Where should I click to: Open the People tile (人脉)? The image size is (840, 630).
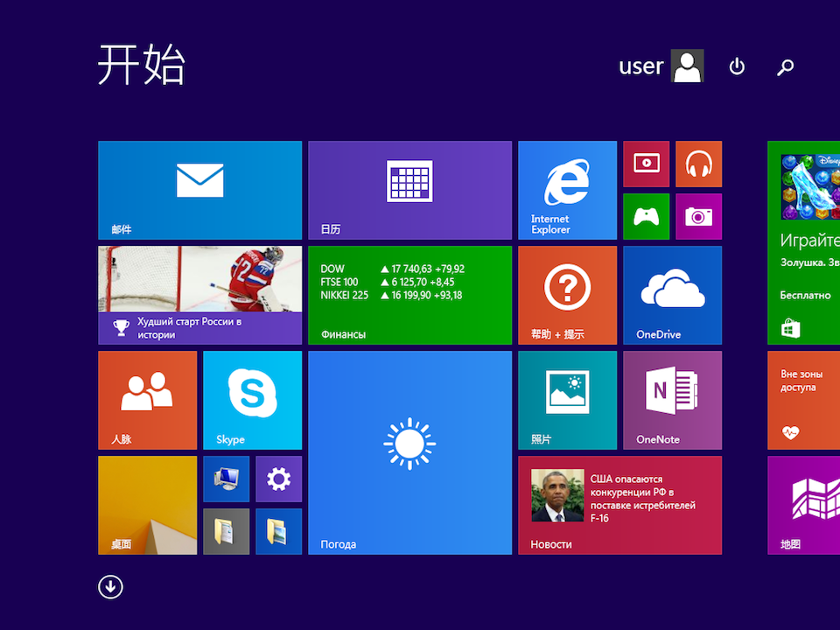tap(147, 400)
